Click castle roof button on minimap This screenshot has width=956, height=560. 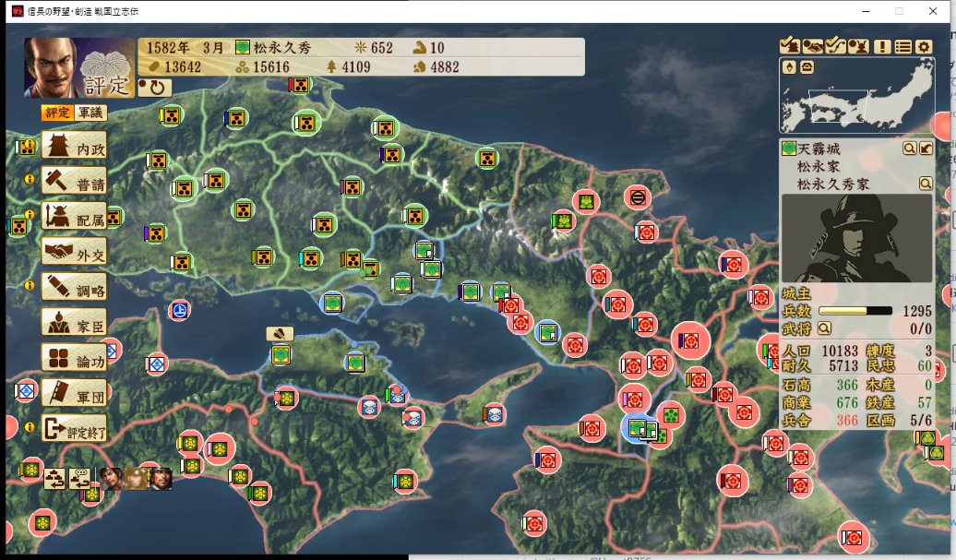click(x=807, y=67)
